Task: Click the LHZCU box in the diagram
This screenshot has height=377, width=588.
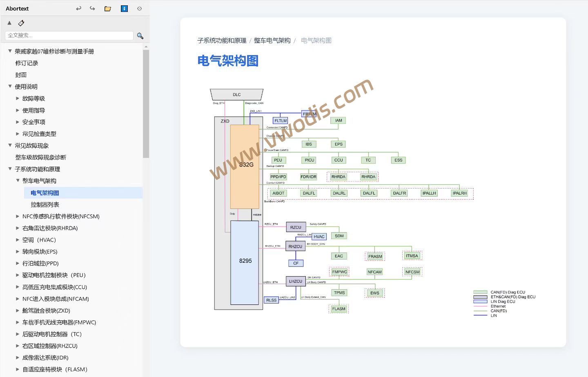Action: tap(296, 282)
